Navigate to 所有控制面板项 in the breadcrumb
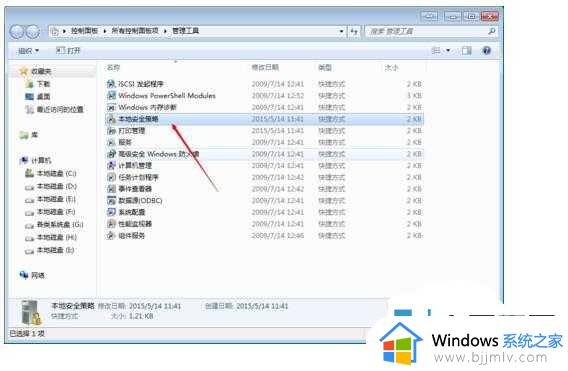Screen dimensions: 568x371 (135, 31)
